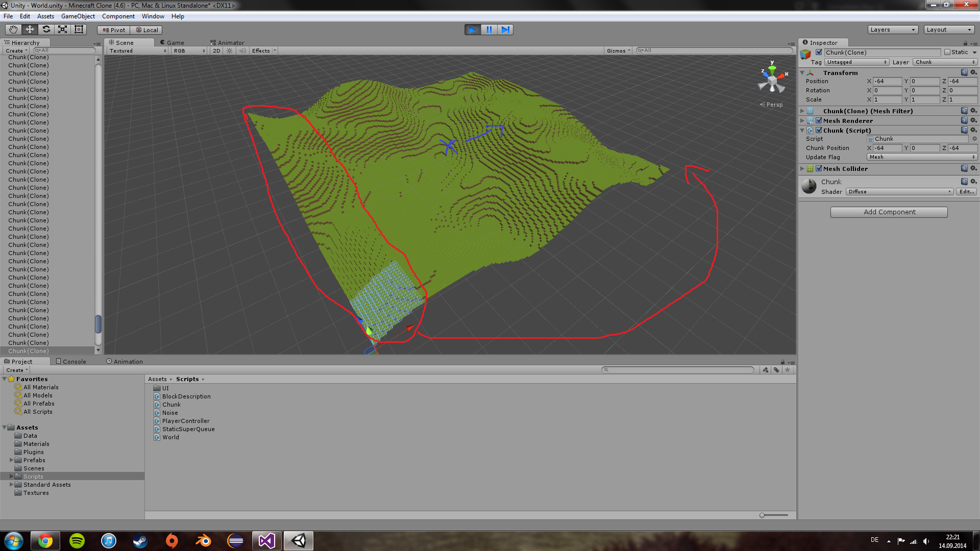This screenshot has height=551, width=980.
Task: Search by label icon in Project
Action: coord(776,370)
